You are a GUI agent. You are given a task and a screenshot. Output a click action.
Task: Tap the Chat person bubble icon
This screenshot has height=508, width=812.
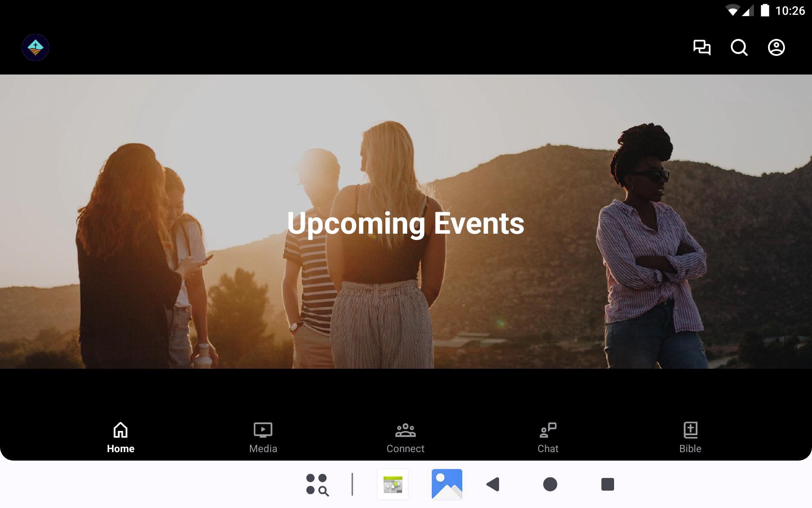pos(548,430)
